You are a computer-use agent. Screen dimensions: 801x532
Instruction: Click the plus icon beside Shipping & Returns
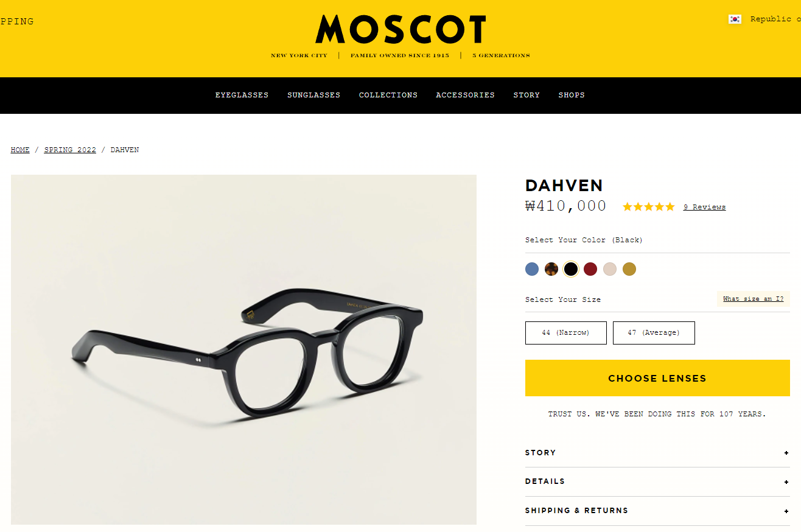[x=786, y=511]
